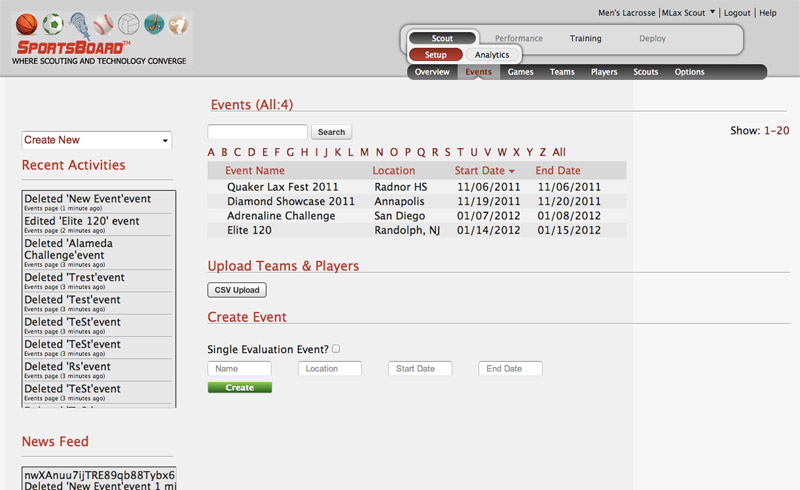Click the lacrosse stick icon in the logo
The image size is (800, 490).
pos(79,23)
